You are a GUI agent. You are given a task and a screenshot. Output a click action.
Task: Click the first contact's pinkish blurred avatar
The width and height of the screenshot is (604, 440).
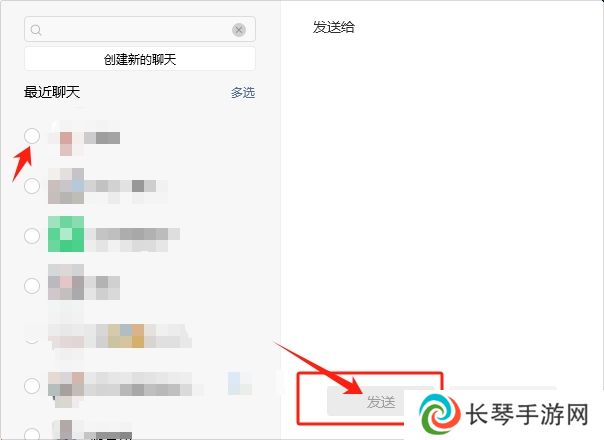click(66, 138)
